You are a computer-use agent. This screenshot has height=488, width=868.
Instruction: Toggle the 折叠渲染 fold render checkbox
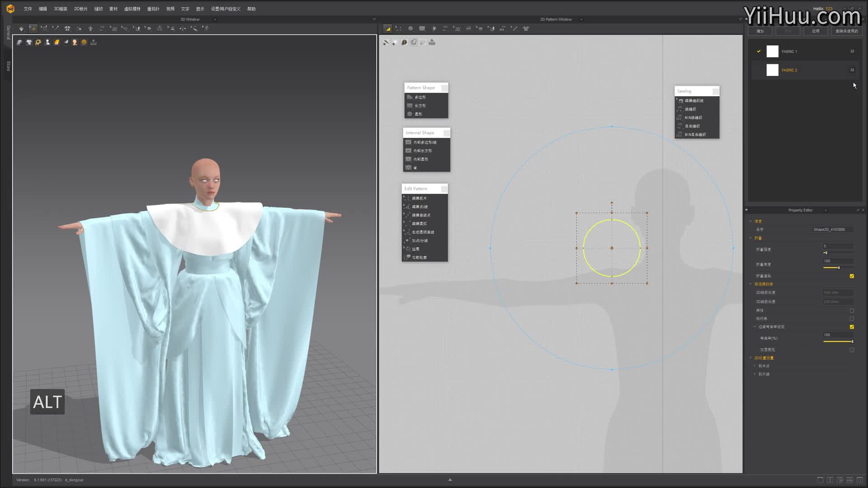[852, 276]
